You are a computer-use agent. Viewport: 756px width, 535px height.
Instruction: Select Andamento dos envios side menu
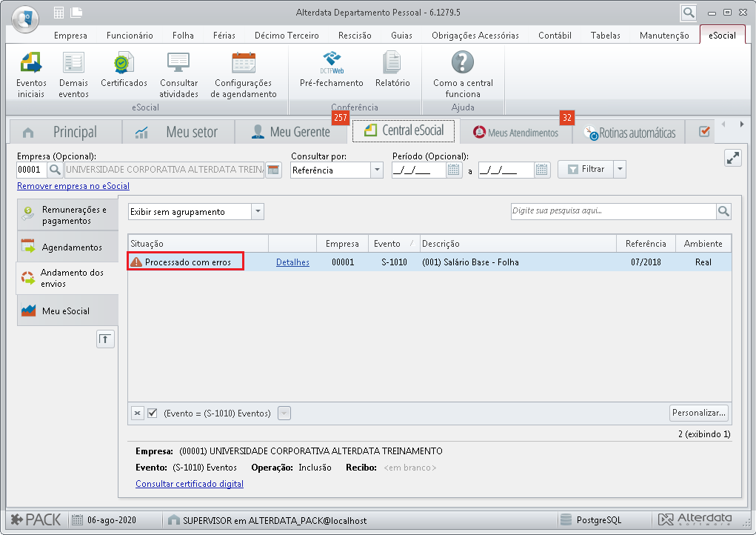click(67, 279)
